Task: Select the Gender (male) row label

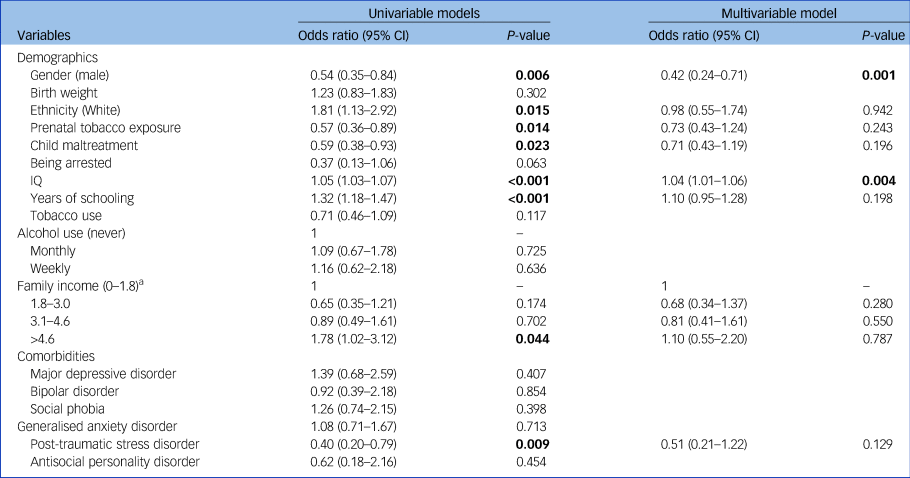Action: click(x=69, y=75)
